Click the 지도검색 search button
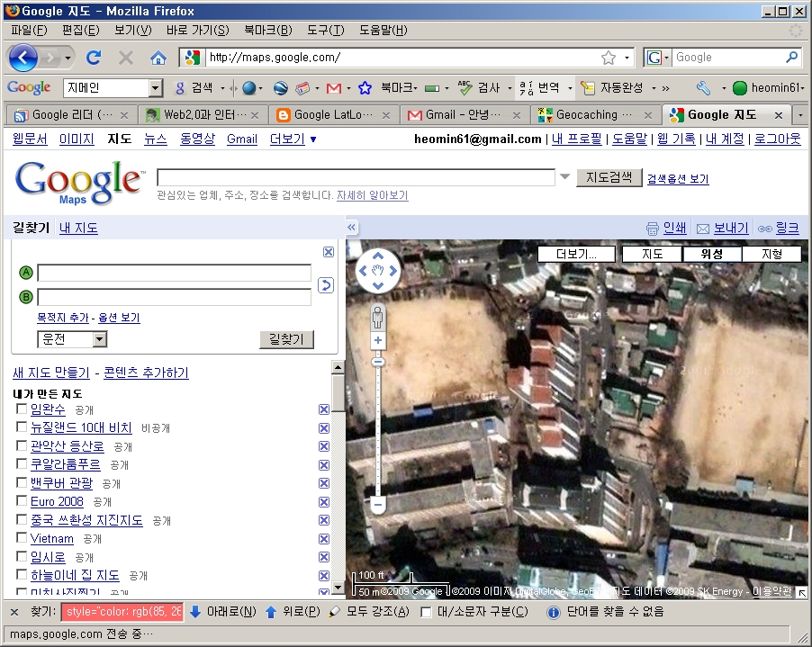The image size is (812, 647). (609, 177)
